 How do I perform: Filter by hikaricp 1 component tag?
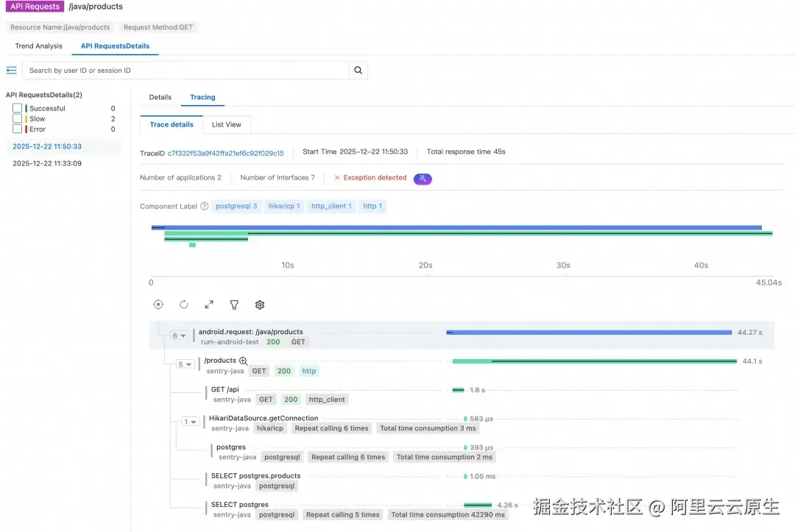click(284, 206)
